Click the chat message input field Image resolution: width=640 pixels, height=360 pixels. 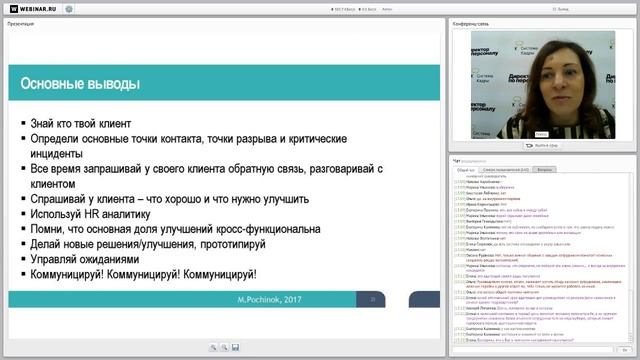click(533, 350)
